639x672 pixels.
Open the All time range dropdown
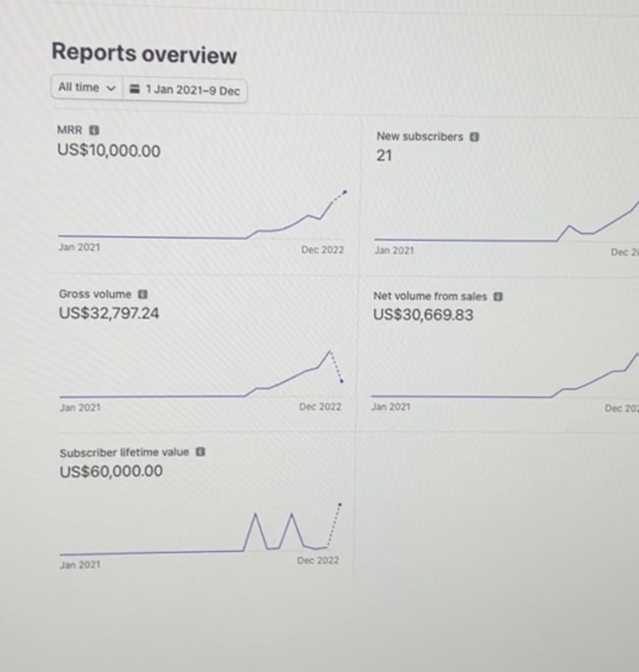[87, 87]
